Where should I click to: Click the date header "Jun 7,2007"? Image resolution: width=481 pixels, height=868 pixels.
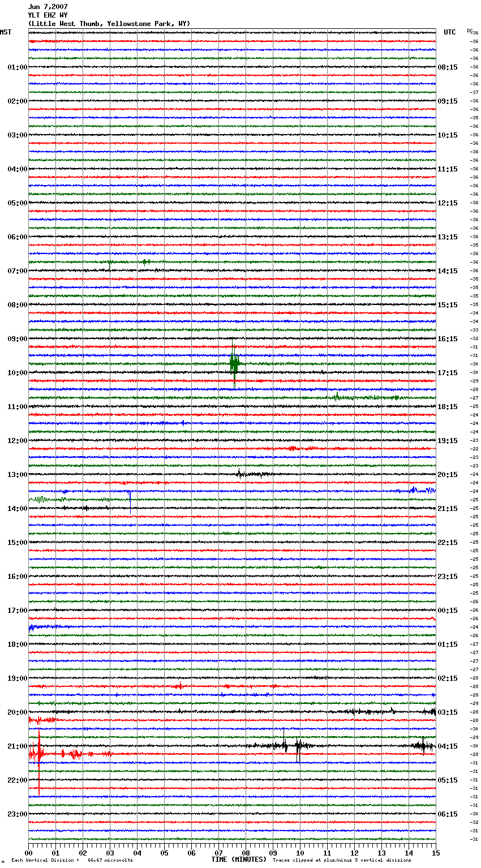click(x=48, y=7)
